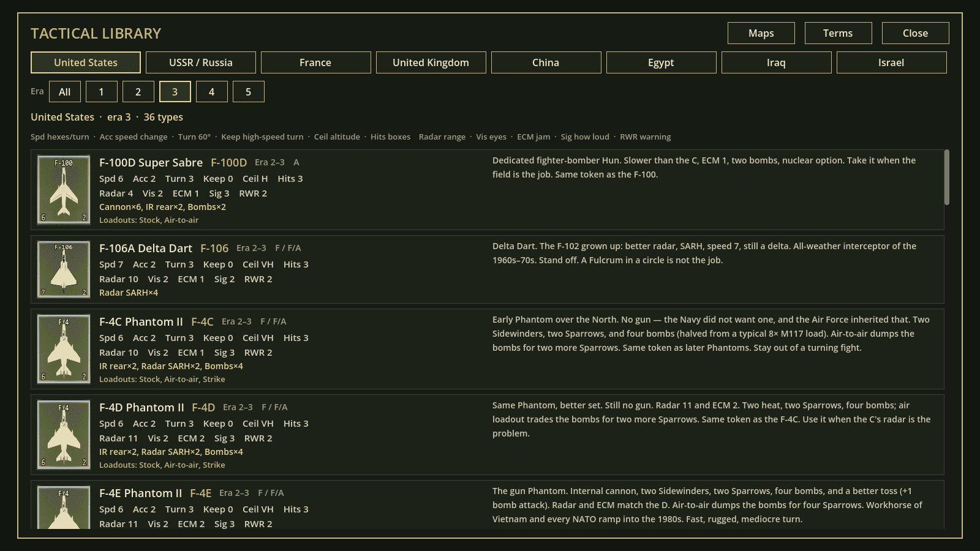Click the F-4E Phantom II aircraft token
Image resolution: width=980 pixels, height=551 pixels.
pyautogui.click(x=64, y=508)
